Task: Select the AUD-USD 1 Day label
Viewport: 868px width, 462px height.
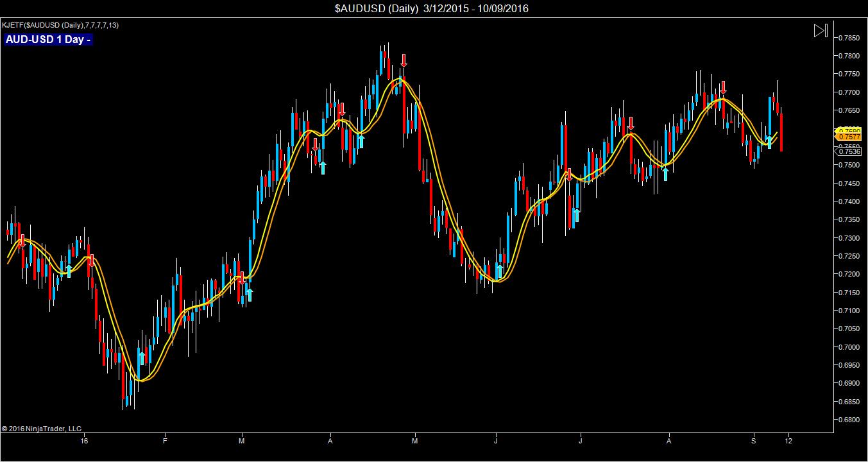Action: [x=48, y=40]
